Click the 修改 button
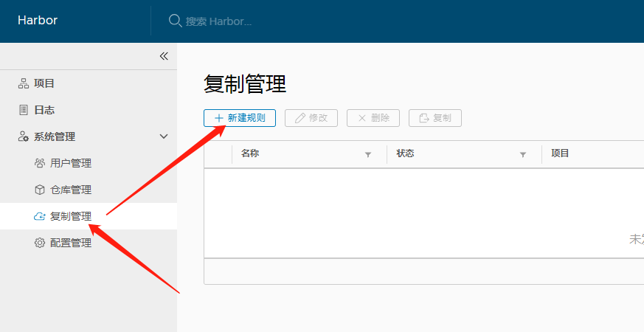Viewport: 644px width, 332px height. pos(311,118)
